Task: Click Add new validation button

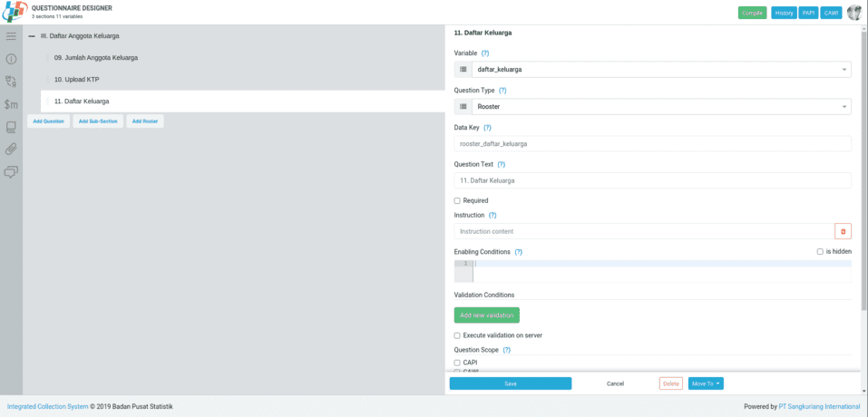Action: click(x=486, y=315)
